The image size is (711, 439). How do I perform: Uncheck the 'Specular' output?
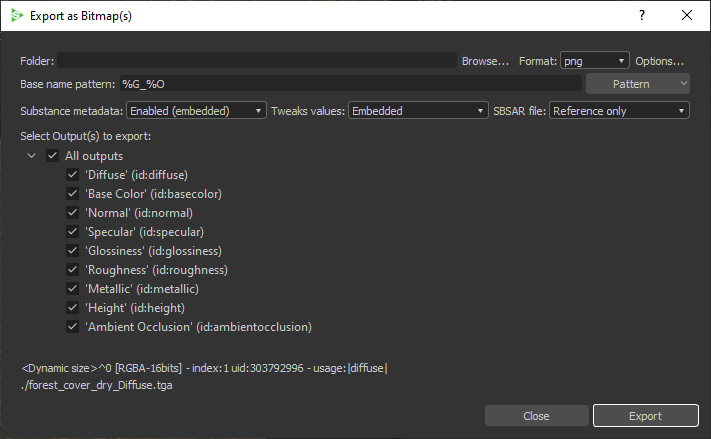tap(73, 232)
